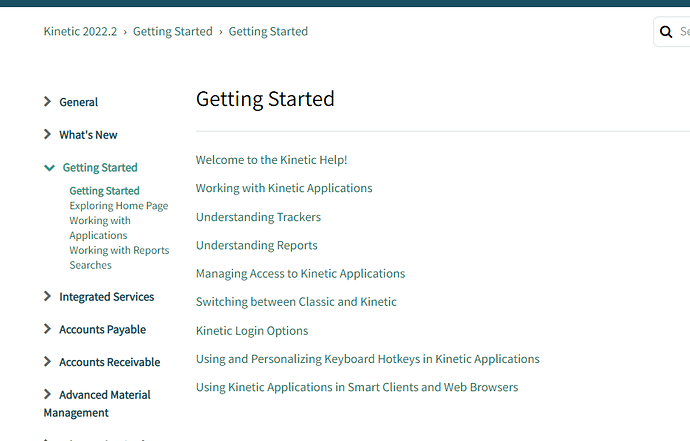
Task: Open Working with Kinetic Applications link
Action: [284, 188]
